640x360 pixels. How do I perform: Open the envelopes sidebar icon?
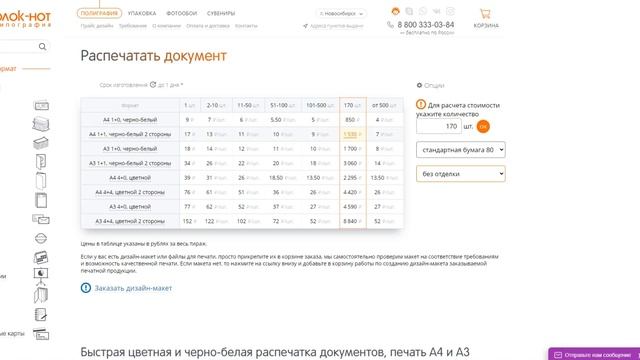point(41,220)
